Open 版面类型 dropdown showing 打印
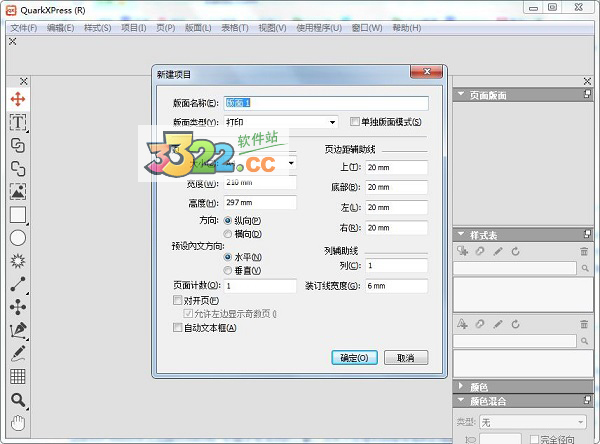Screen dimensions: 600x444 (x=280, y=122)
